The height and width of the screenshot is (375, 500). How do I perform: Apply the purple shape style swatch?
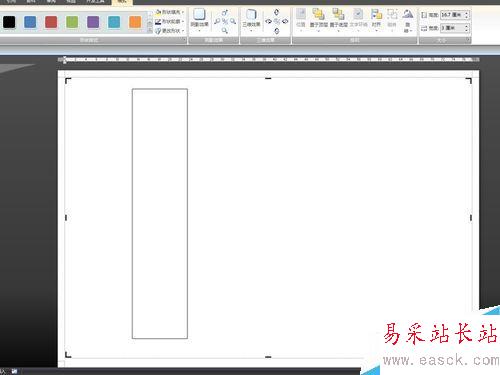point(93,22)
